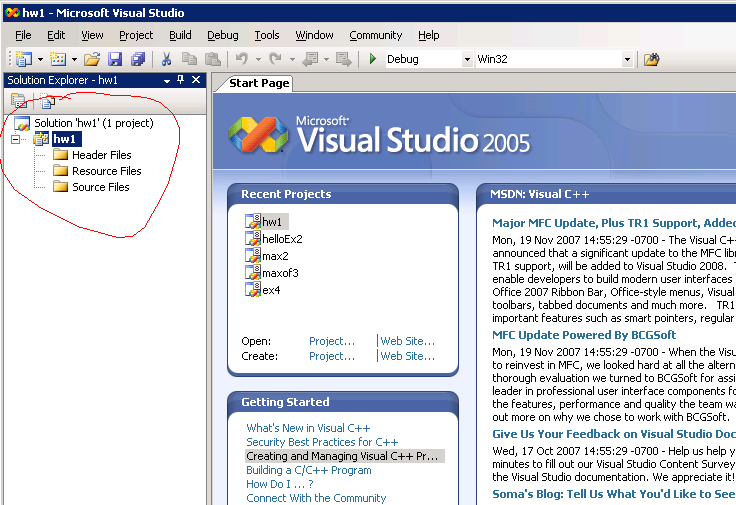Screen dimensions: 736x505
Task: Click Open Project... link
Action: [332, 341]
